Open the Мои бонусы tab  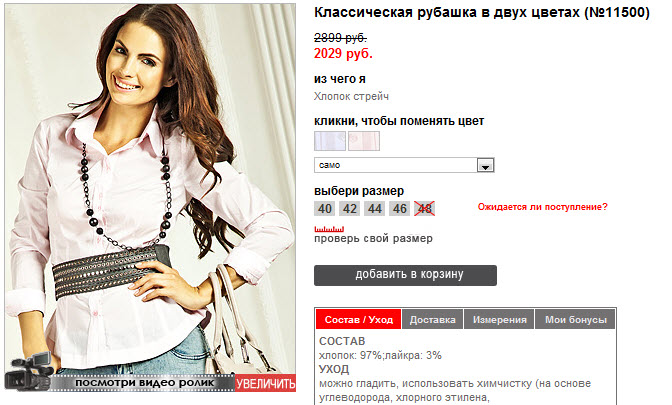576,320
